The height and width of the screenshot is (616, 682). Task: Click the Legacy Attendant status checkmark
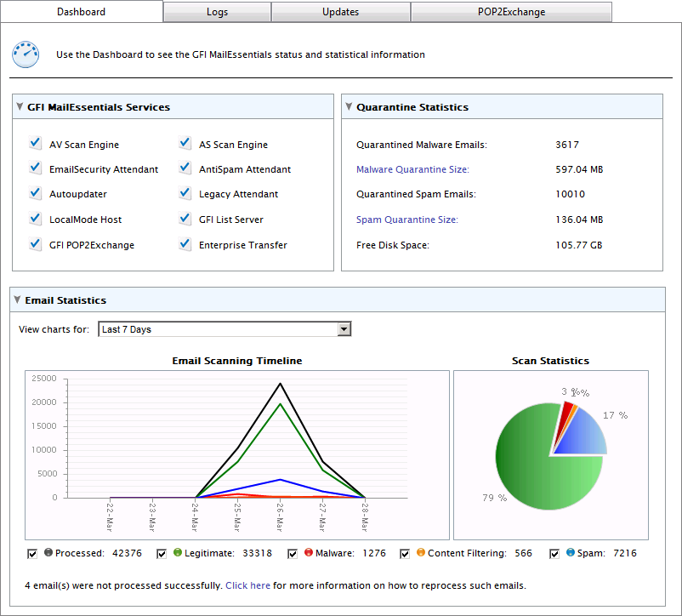[x=185, y=193]
